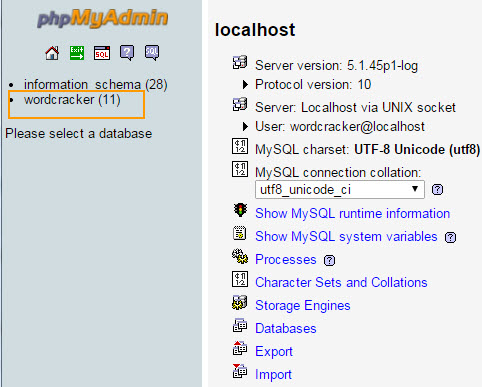Open the Export link
This screenshot has width=482, height=387.
click(x=274, y=352)
